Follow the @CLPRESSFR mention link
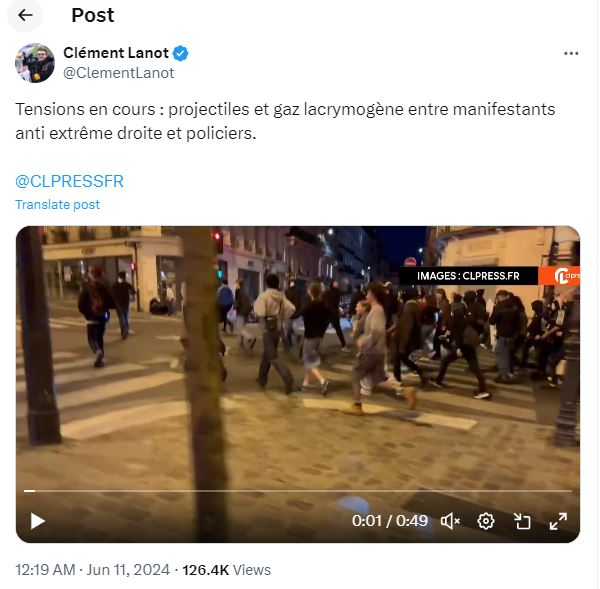The width and height of the screenshot is (600, 589). pyautogui.click(x=70, y=181)
